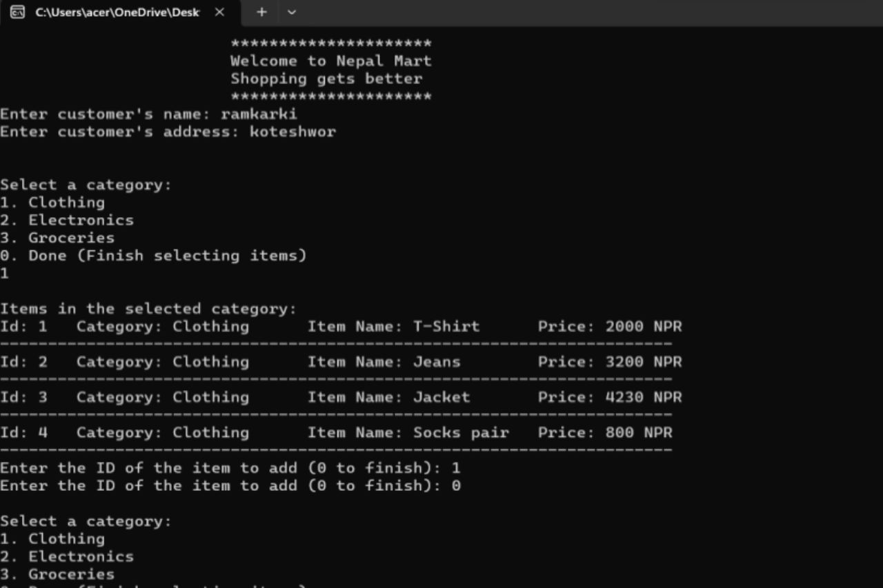883x588 pixels.
Task: Click the "Items in the selected category:" heading
Action: (x=148, y=309)
